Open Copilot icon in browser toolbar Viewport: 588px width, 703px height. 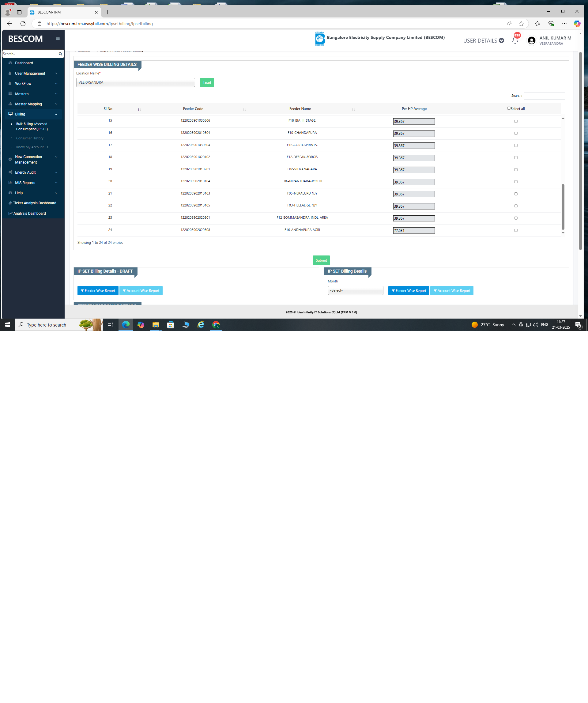tap(577, 23)
